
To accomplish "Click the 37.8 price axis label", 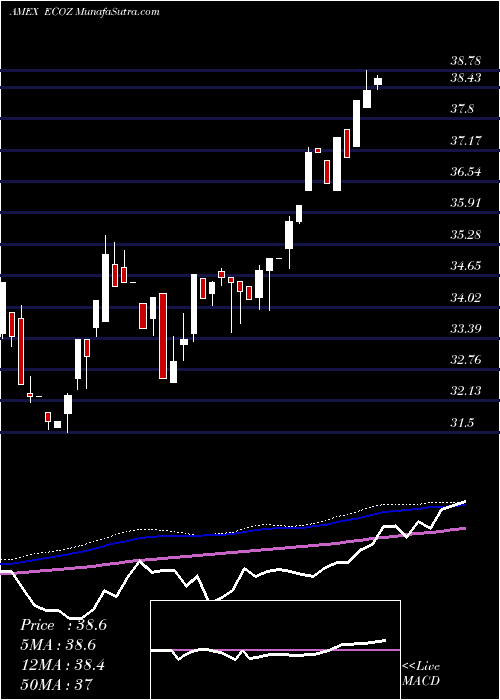I will (x=462, y=109).
